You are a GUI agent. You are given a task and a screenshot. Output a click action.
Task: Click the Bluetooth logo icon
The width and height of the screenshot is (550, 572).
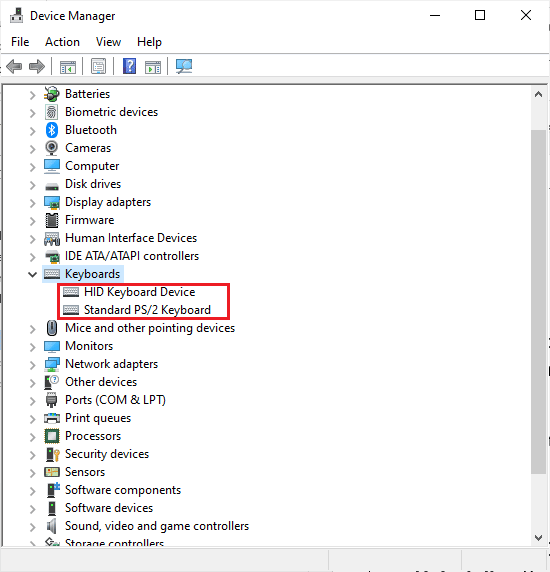51,130
